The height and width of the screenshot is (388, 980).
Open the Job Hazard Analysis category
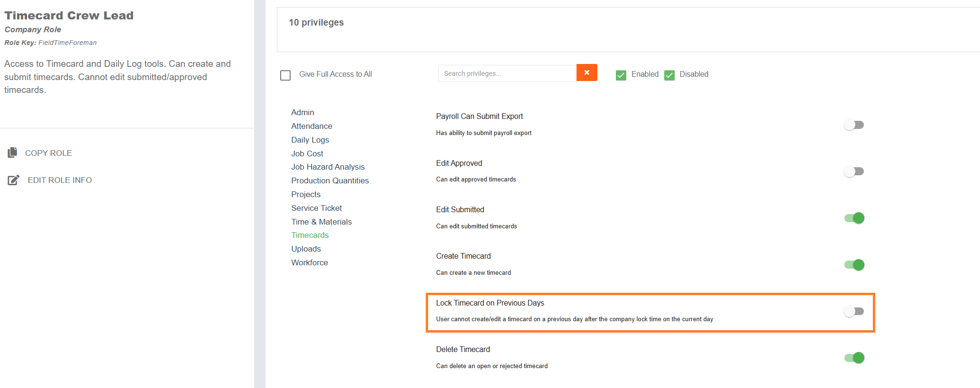[x=328, y=167]
